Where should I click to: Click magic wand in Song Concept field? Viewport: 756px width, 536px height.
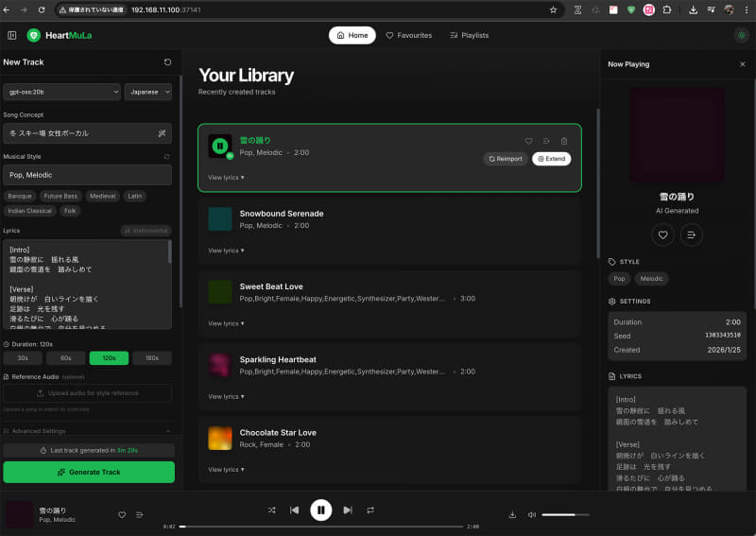pos(162,133)
